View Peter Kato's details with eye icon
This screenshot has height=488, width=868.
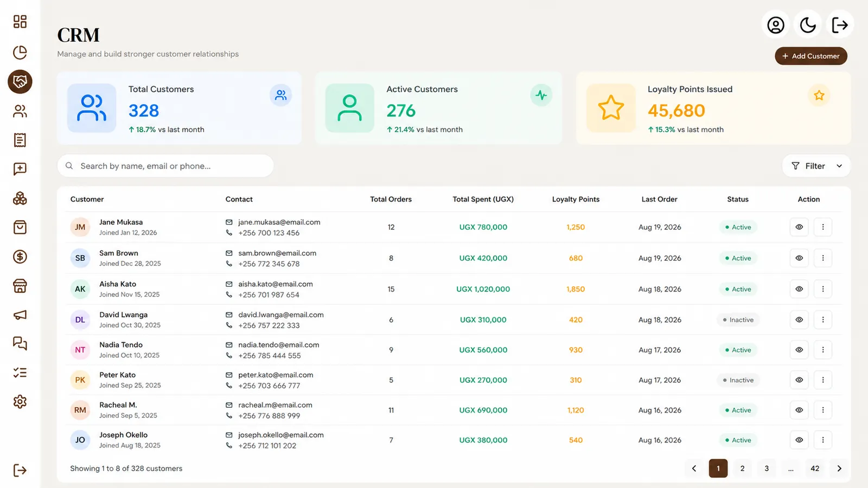tap(799, 380)
